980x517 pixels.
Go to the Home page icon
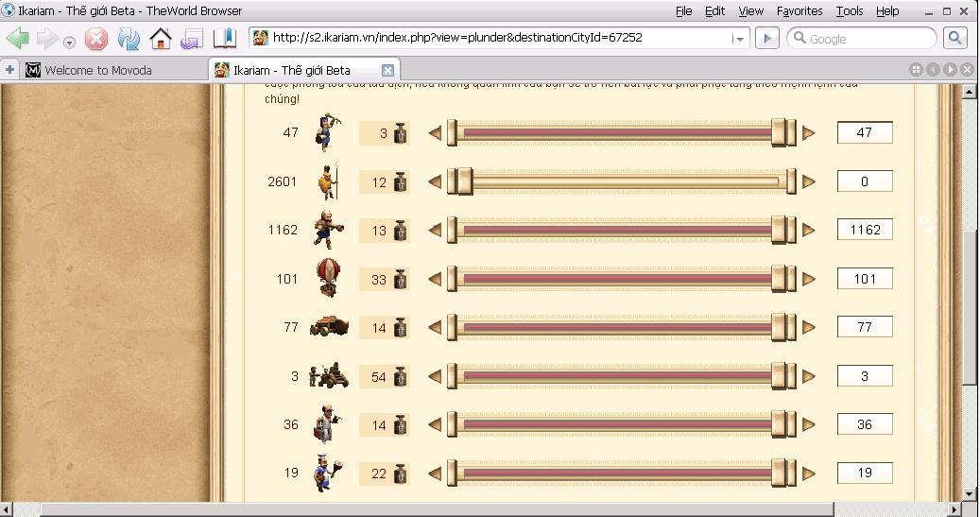coord(161,39)
